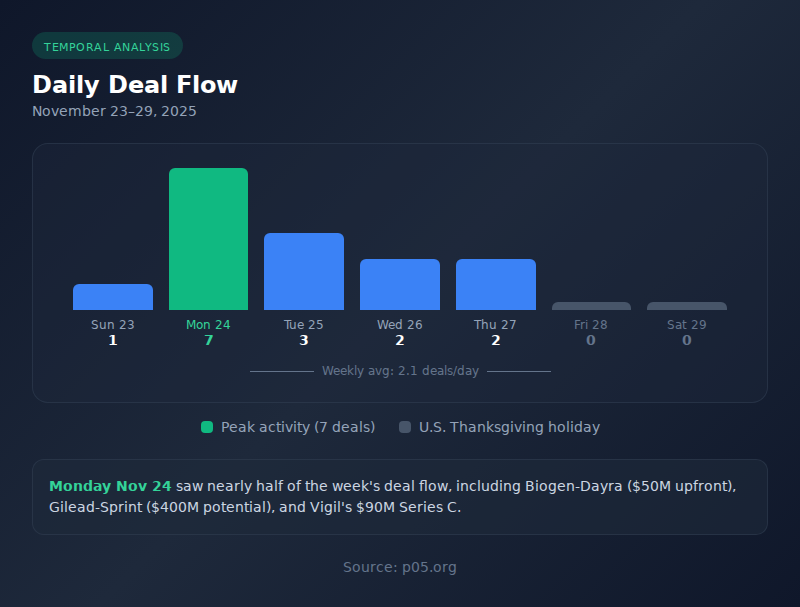Viewport: 800px width, 607px height.
Task: Click the 'Weekly avg: 2.1 deals/day' label
Action: [400, 371]
